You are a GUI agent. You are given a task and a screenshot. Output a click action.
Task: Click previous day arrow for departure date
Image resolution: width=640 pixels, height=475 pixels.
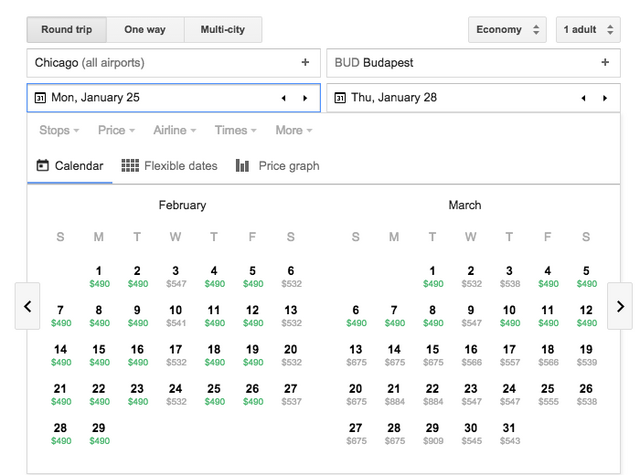click(283, 98)
